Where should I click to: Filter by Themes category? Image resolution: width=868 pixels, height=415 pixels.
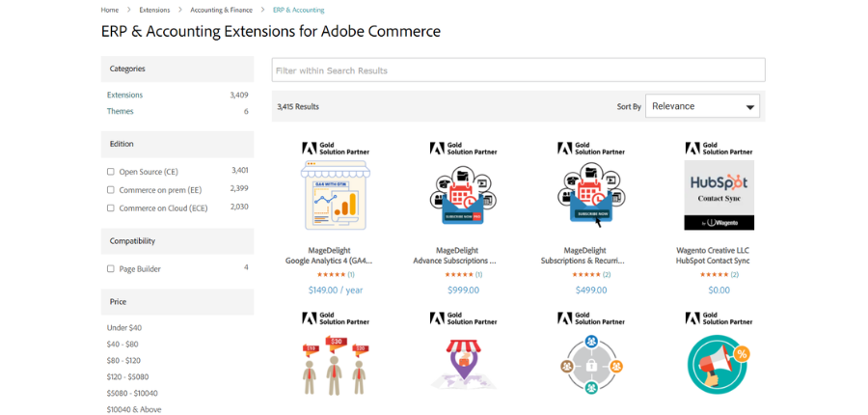tap(121, 111)
